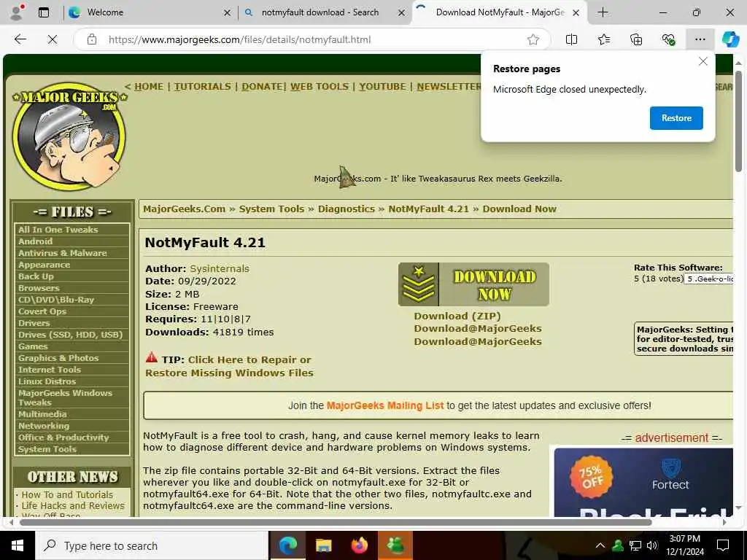This screenshot has height=560, width=747.
Task: Close the notmyfault download search tab
Action: (x=402, y=13)
